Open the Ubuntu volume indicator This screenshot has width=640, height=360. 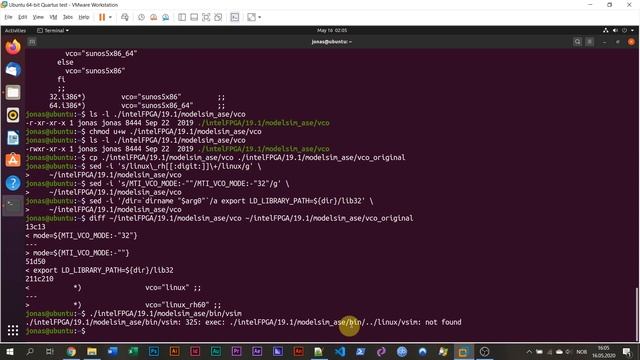pos(615,31)
